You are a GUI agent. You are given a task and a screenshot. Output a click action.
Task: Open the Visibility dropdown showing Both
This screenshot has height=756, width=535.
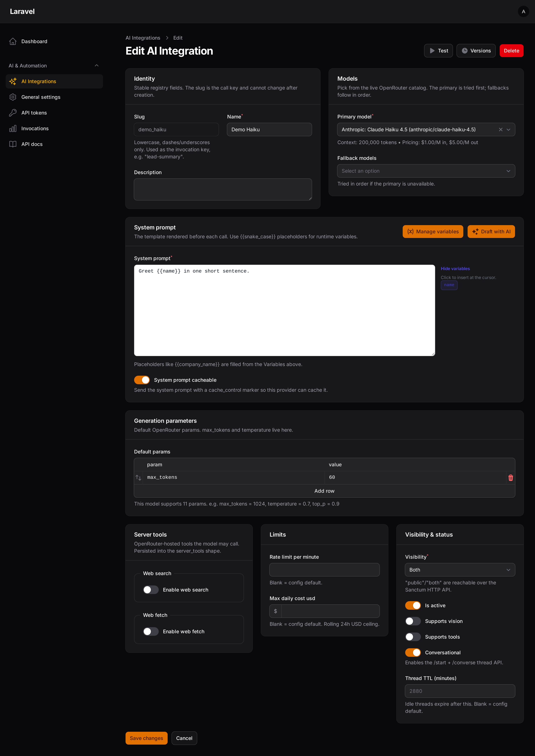pos(460,570)
